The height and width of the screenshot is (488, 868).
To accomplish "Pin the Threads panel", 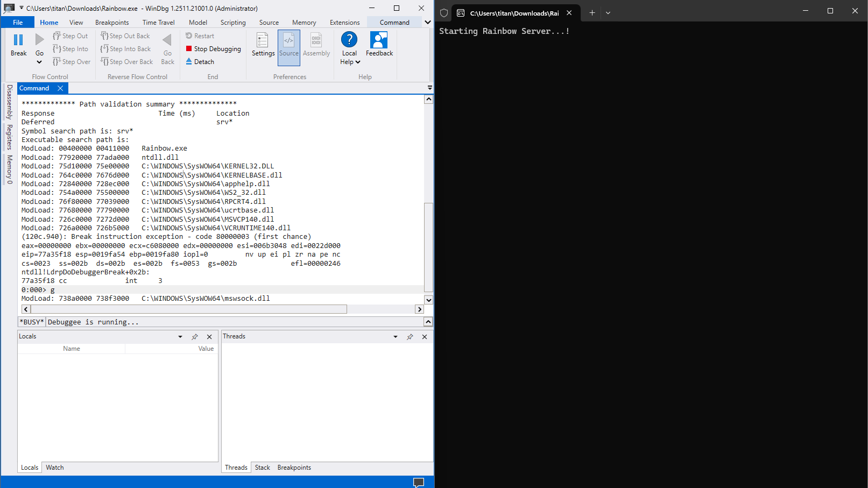I will [410, 337].
